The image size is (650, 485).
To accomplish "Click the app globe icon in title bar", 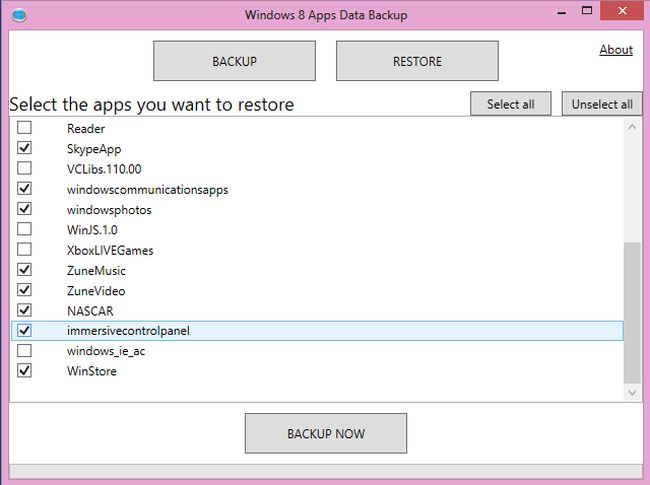I will [x=19, y=16].
